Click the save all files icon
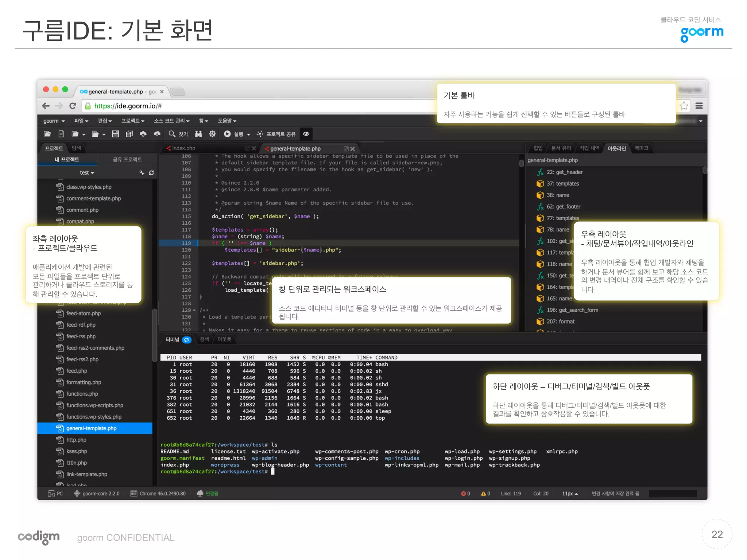 pos(129,134)
